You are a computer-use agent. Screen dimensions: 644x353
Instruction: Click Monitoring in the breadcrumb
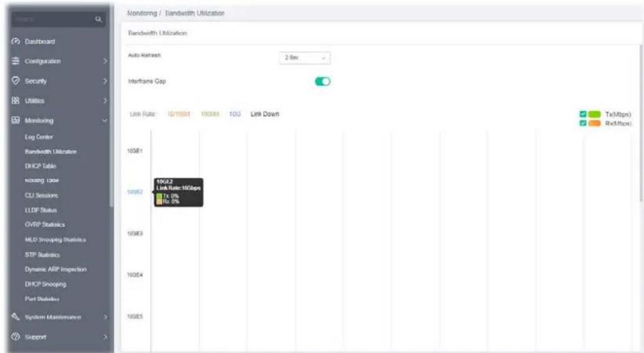pyautogui.click(x=142, y=13)
